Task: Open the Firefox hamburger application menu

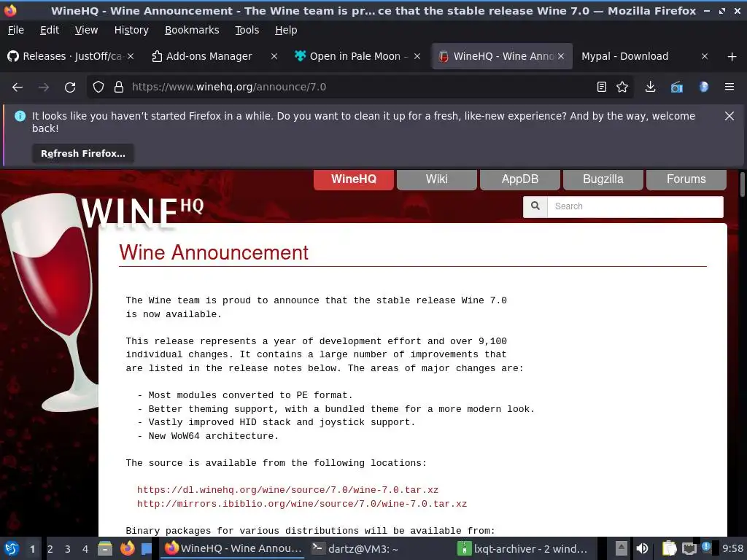Action: click(x=729, y=87)
